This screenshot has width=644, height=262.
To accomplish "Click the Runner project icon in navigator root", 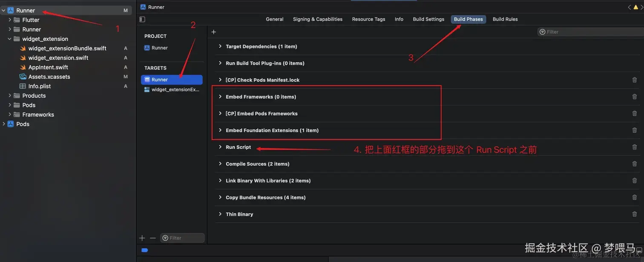I will click(x=11, y=10).
